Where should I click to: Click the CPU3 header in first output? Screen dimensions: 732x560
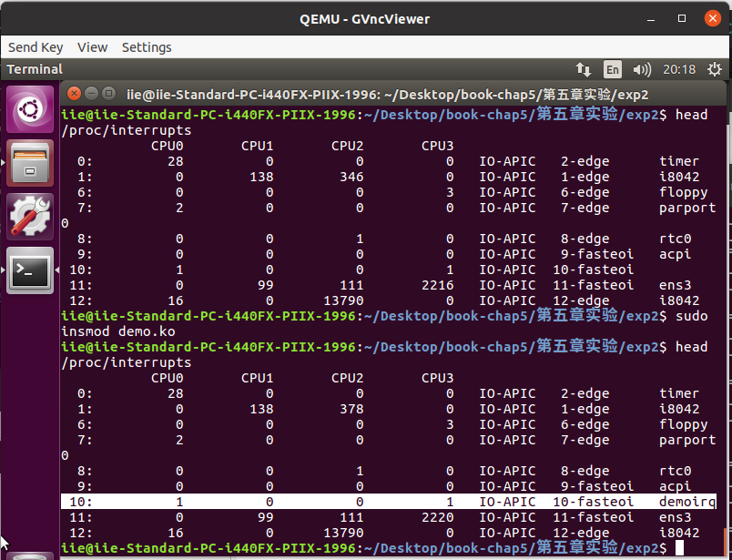(x=437, y=147)
